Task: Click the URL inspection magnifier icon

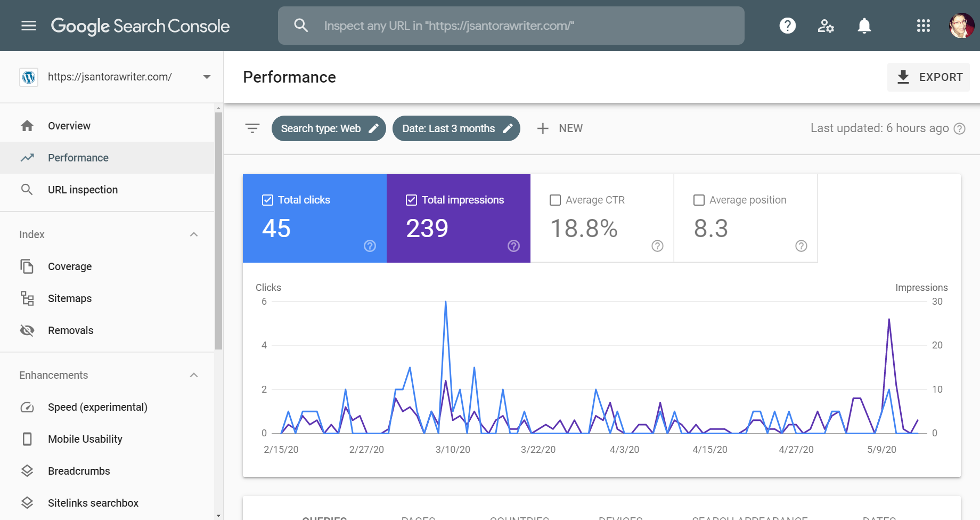Action: point(27,190)
